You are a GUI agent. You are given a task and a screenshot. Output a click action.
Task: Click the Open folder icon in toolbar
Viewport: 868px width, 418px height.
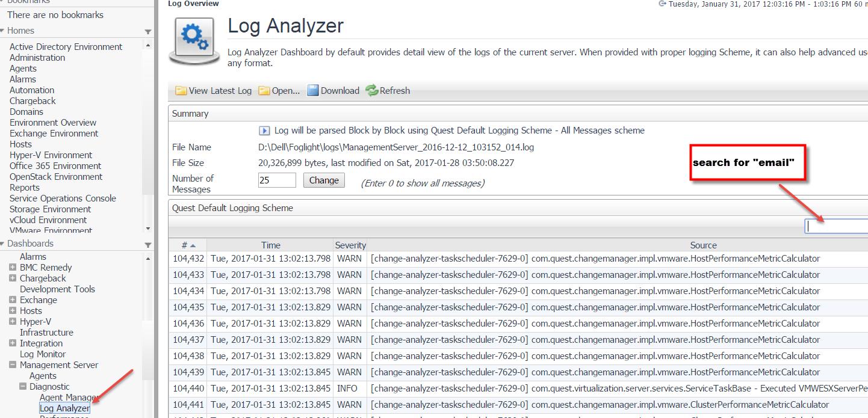coord(264,91)
